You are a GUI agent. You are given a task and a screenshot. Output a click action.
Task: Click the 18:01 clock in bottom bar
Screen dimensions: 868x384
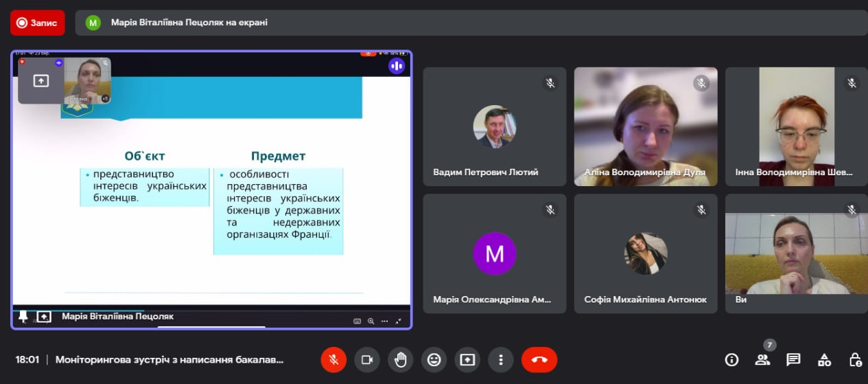pos(27,359)
